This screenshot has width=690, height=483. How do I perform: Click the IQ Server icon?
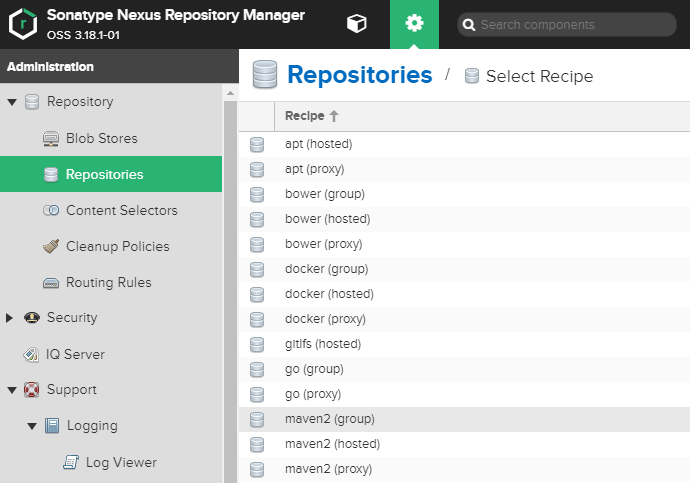pos(31,355)
